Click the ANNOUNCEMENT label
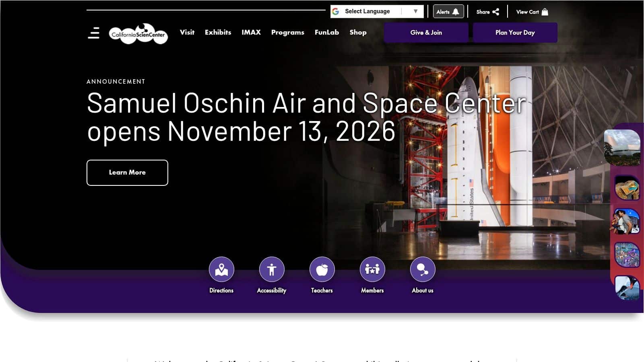This screenshot has height=362, width=644. 116,82
